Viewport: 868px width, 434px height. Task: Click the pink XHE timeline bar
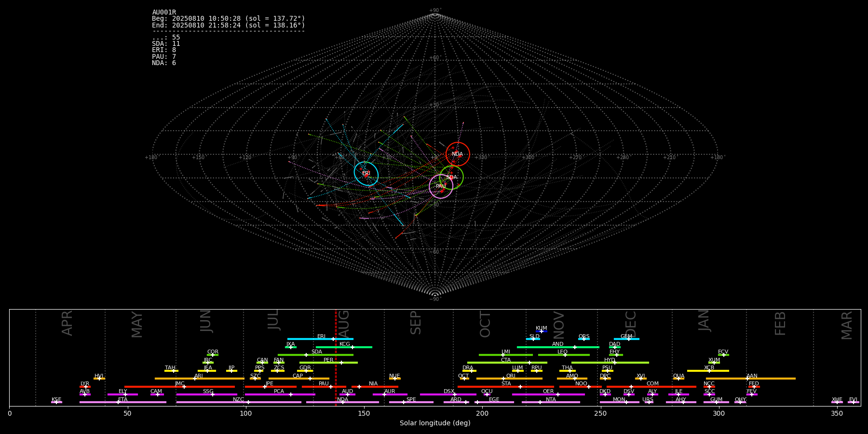coord(837,402)
